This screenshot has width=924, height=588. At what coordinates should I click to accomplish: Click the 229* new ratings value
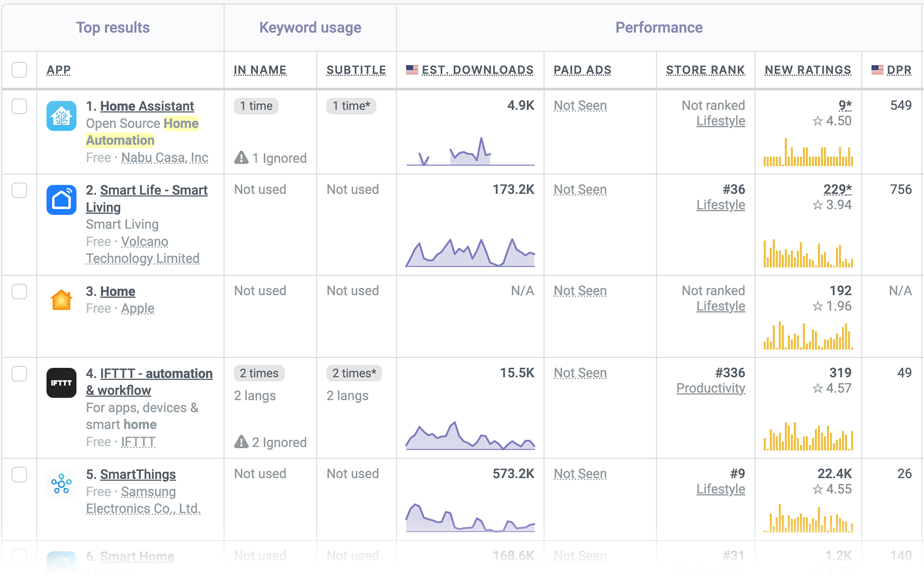[837, 190]
